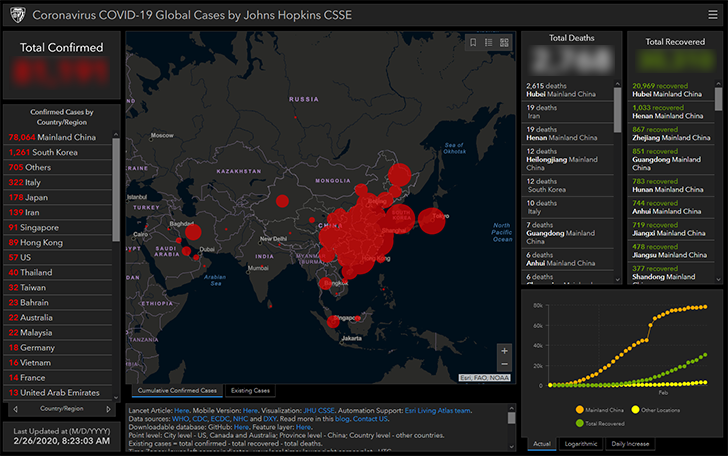Image resolution: width=728 pixels, height=456 pixels.
Task: Open the CDC data source link
Action: click(200, 419)
